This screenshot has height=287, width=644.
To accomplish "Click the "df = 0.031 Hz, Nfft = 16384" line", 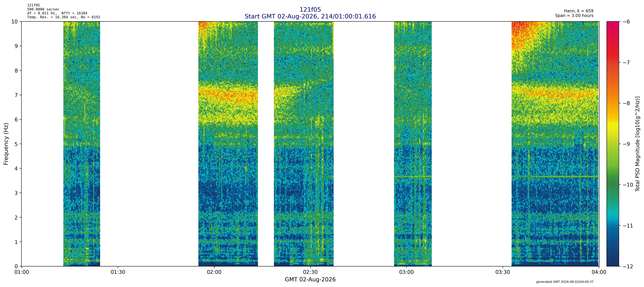I will coord(57,13).
